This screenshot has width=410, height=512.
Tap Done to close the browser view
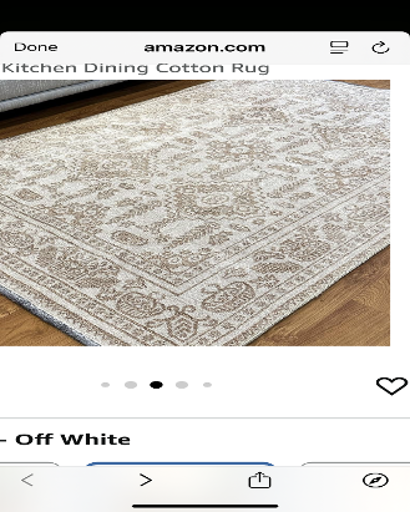[x=36, y=47]
